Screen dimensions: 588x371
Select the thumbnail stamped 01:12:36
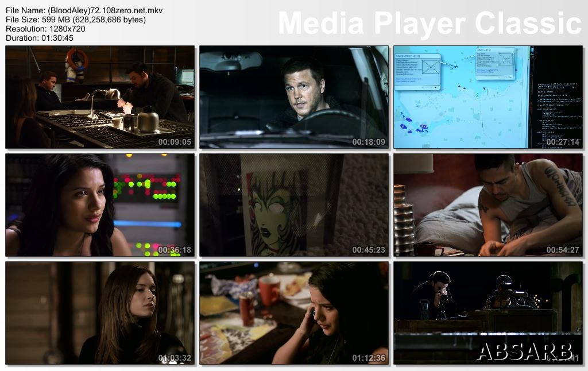click(x=294, y=313)
